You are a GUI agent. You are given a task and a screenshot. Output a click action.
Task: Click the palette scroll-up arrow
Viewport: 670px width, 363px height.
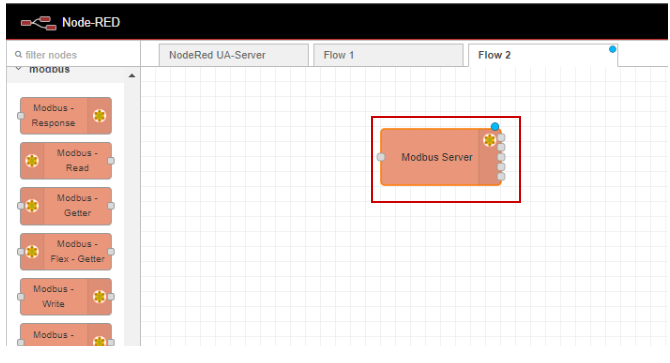click(x=132, y=76)
